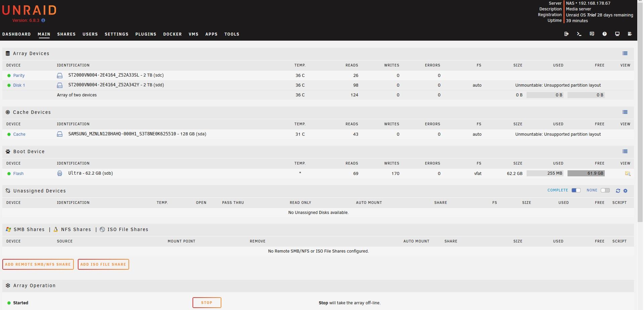The height and width of the screenshot is (310, 644).
Task: Click the Disk 1 green status dot
Action: point(9,85)
